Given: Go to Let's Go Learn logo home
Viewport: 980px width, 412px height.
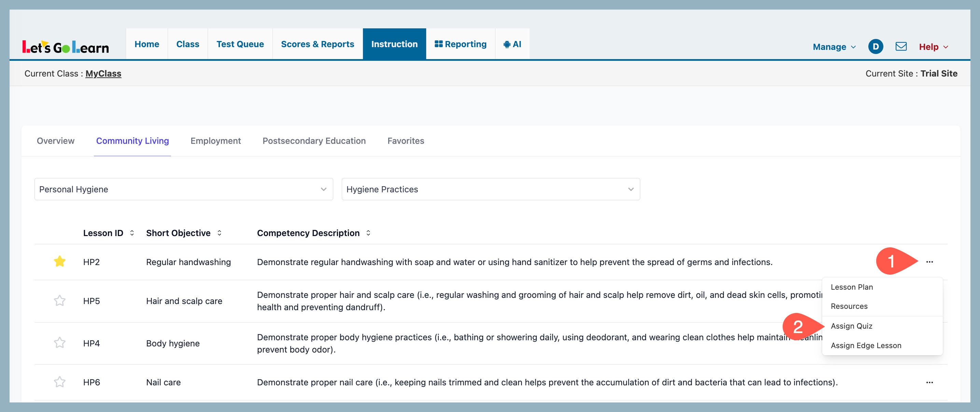Looking at the screenshot, I should (x=66, y=47).
